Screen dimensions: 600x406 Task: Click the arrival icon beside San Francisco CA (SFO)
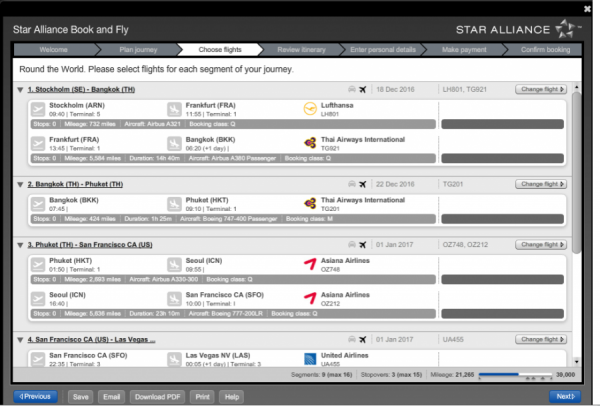tap(174, 299)
